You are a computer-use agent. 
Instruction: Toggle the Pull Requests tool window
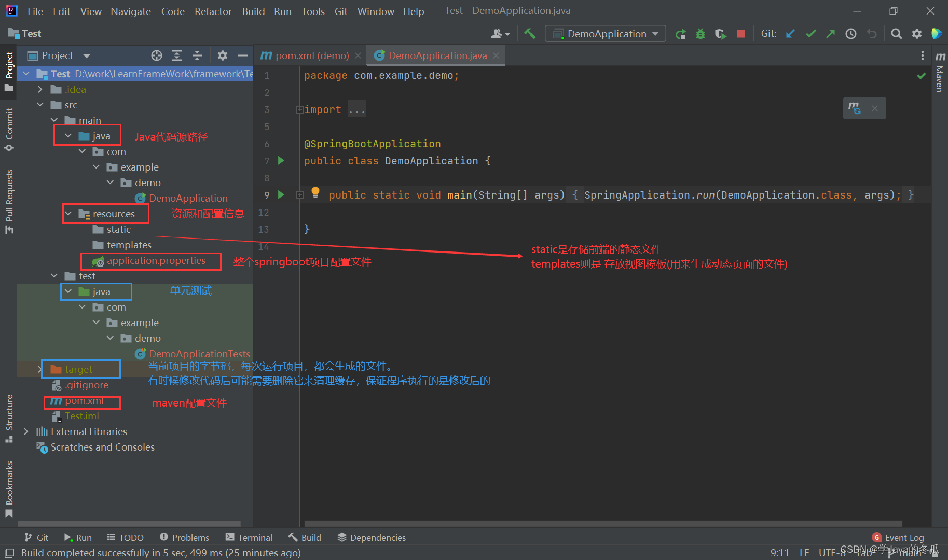pos(9,202)
